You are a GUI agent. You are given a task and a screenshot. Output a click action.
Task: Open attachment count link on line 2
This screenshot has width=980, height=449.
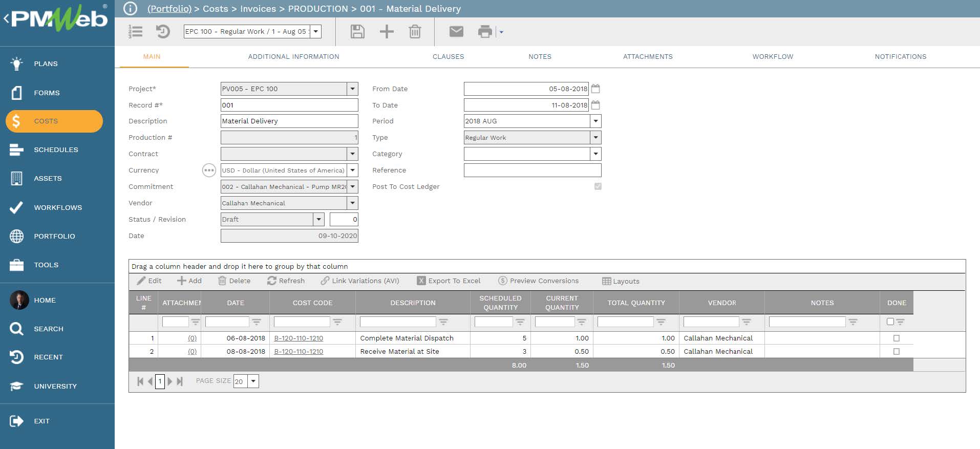[x=192, y=351]
